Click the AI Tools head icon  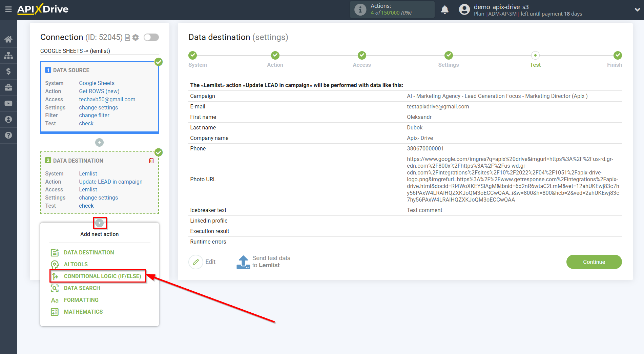pyautogui.click(x=55, y=264)
